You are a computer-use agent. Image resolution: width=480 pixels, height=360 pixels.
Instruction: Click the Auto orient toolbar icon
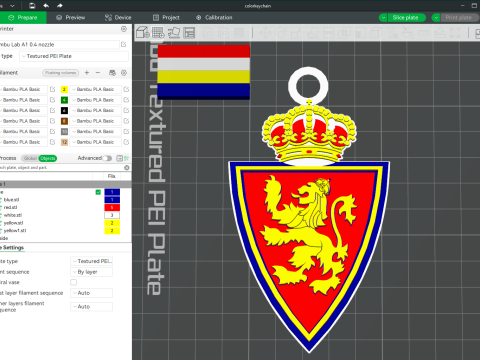pyautogui.click(x=174, y=33)
